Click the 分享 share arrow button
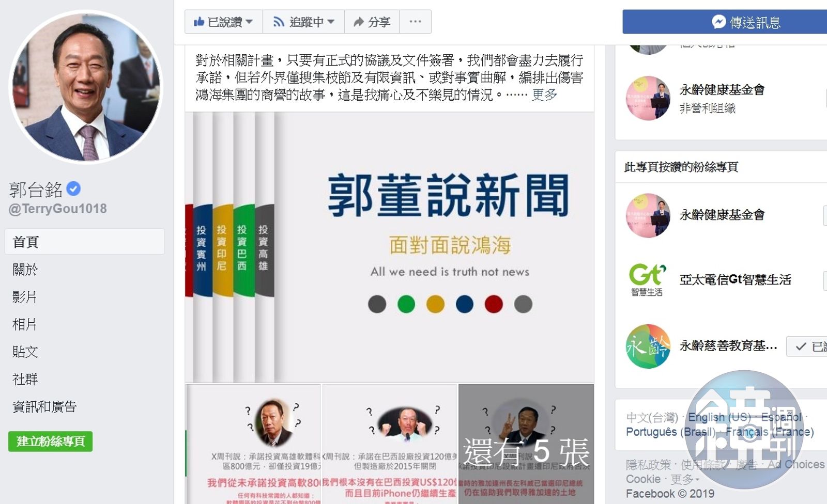827x504 pixels. tap(372, 22)
